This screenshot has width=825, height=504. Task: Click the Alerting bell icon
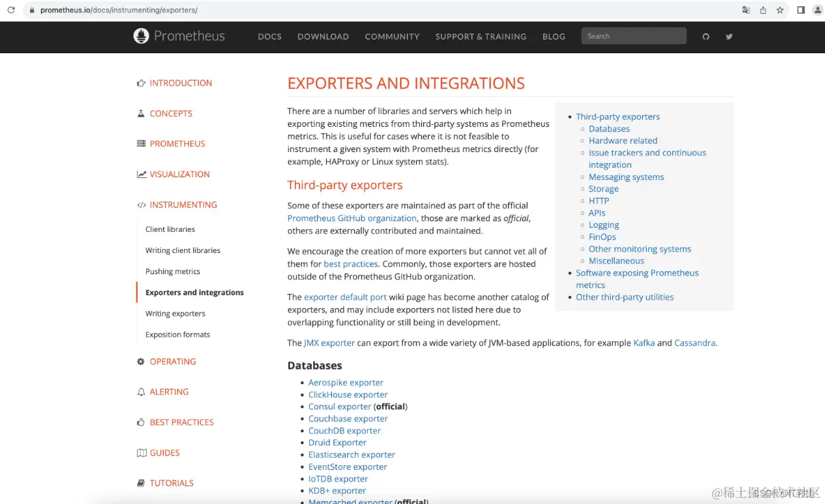[x=141, y=392]
